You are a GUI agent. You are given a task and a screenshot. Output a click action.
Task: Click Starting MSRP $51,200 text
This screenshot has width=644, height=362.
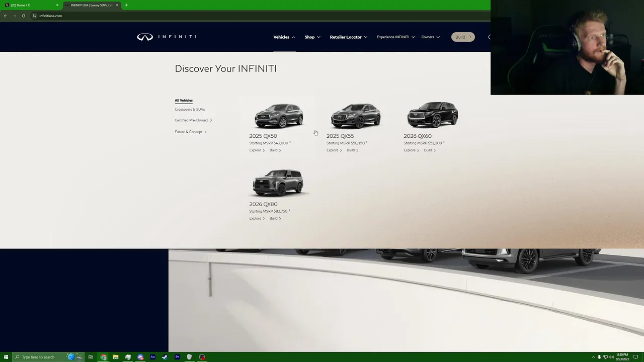pyautogui.click(x=424, y=143)
